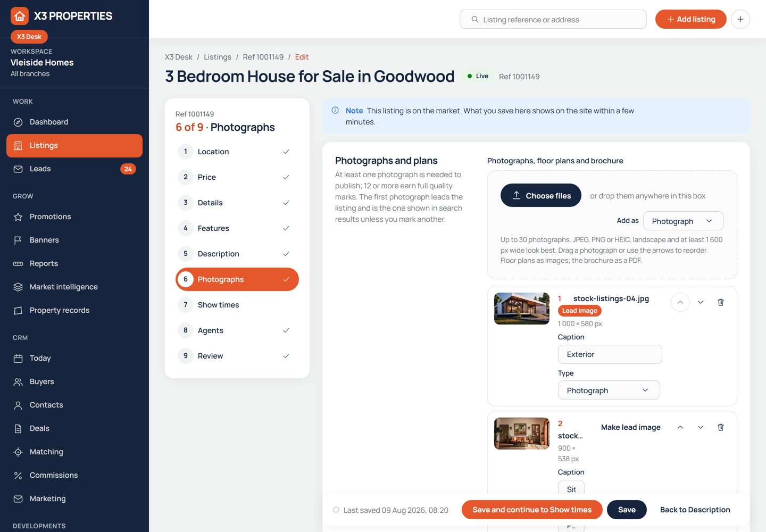Move stock-listings-04.jpg down with arrow
The width and height of the screenshot is (766, 532).
pos(701,302)
